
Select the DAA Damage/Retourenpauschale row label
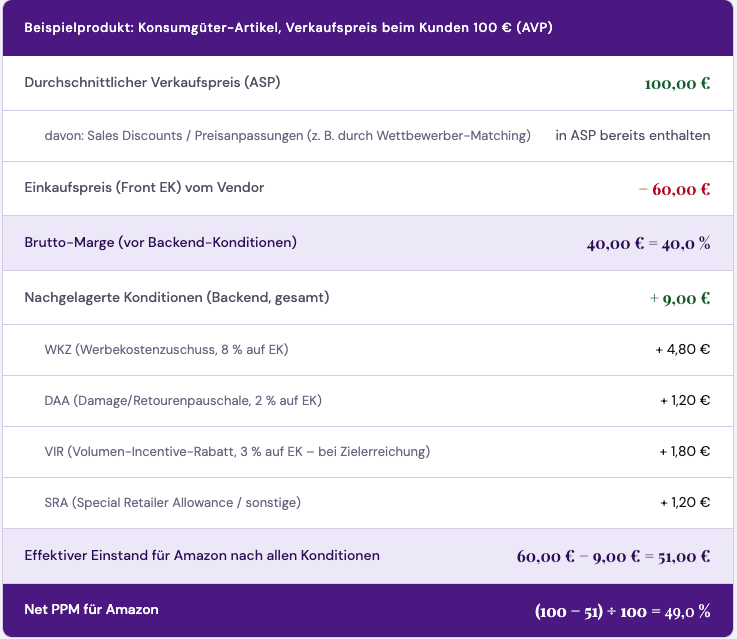pos(183,400)
